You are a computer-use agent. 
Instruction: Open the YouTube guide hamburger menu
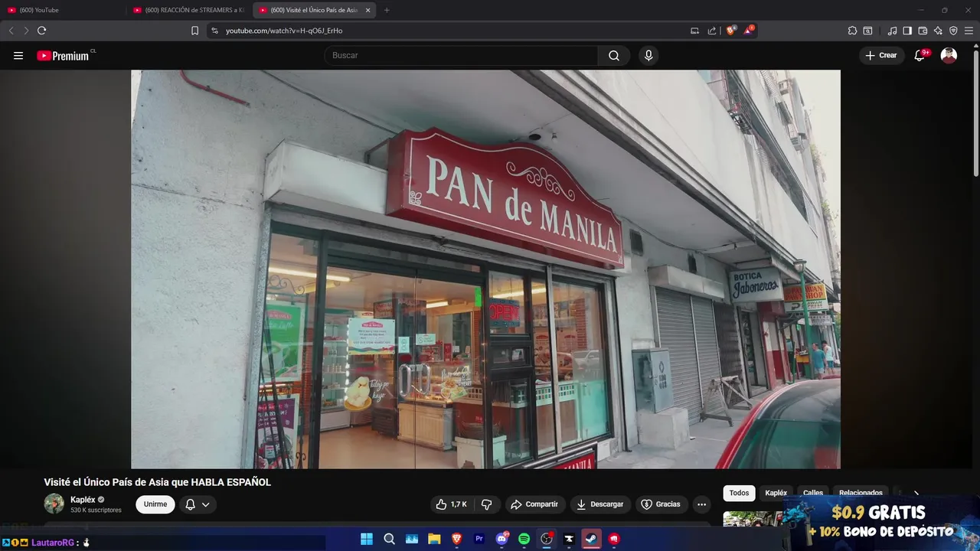coord(18,55)
